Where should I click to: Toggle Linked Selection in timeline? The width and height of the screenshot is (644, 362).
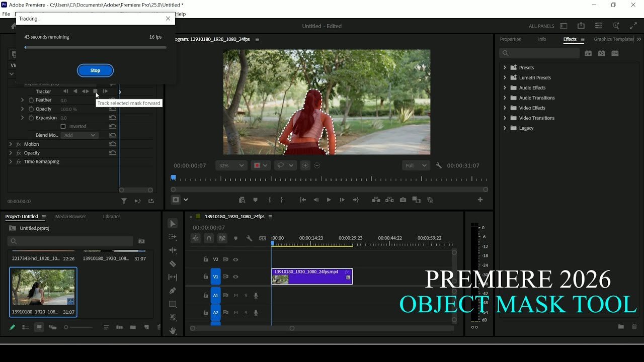coord(222,238)
